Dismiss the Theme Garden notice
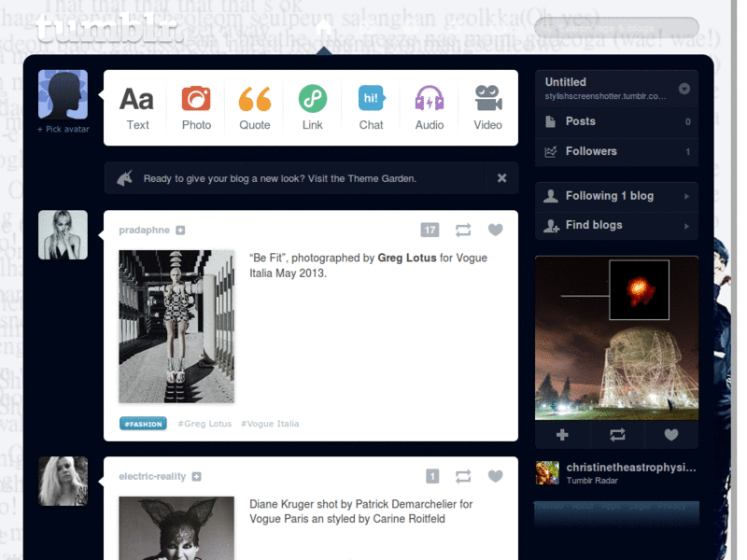747x560 pixels. coord(501,178)
